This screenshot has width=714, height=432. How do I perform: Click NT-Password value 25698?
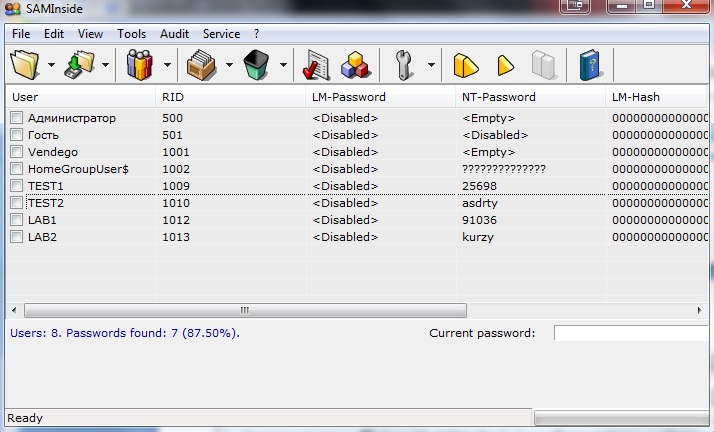coord(479,186)
